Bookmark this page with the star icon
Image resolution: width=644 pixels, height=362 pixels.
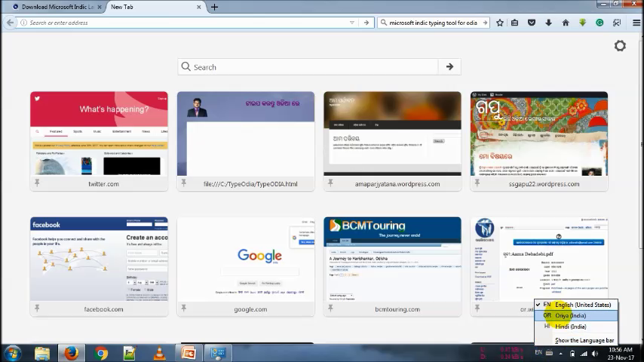500,23
